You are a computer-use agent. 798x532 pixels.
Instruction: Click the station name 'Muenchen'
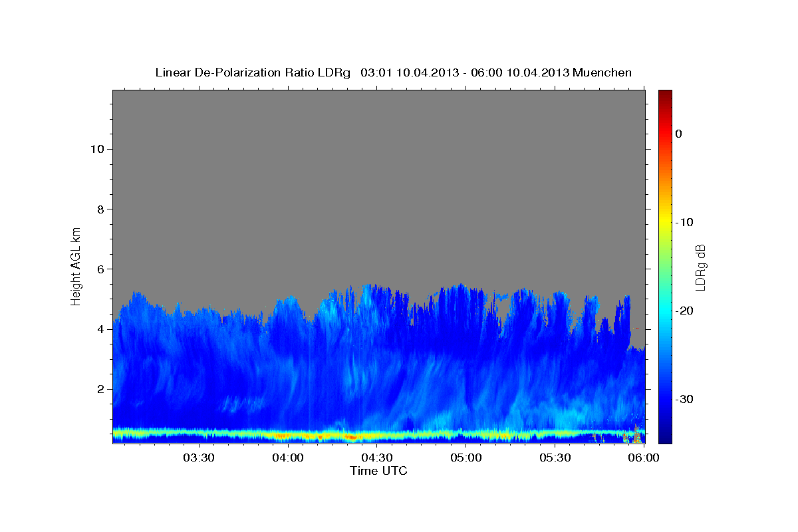coord(602,72)
